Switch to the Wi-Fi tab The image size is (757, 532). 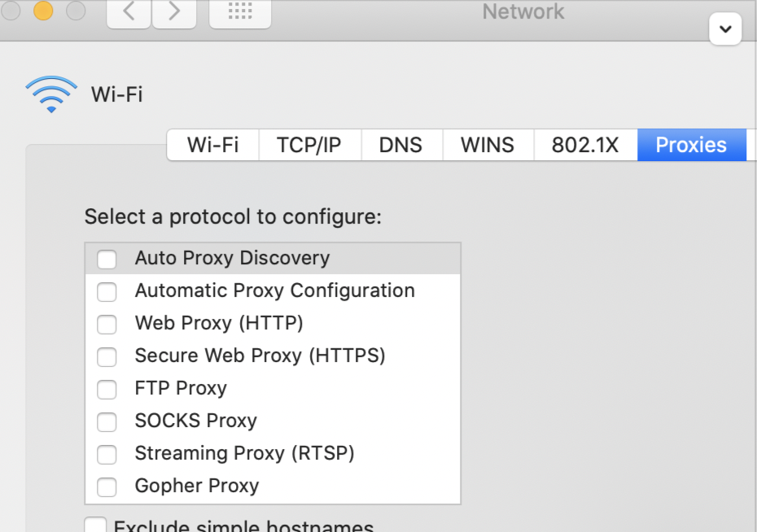pos(213,145)
